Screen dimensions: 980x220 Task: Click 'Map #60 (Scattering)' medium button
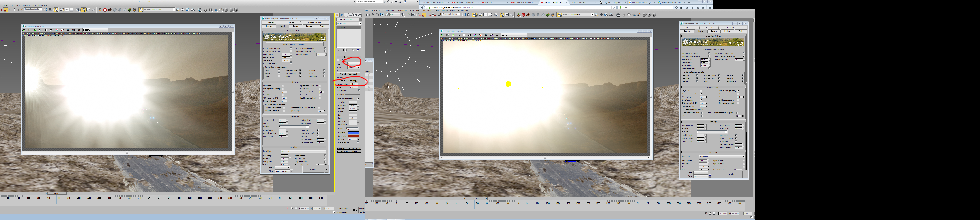(x=348, y=81)
